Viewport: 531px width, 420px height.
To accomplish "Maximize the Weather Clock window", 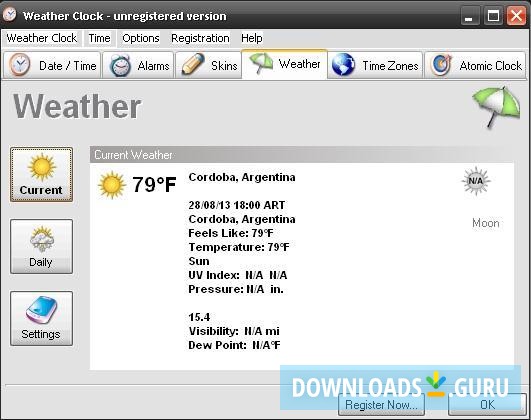I will 493,16.
